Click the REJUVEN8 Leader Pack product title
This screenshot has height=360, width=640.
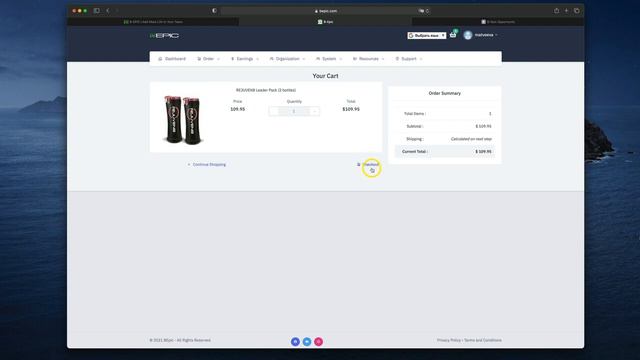click(x=266, y=90)
